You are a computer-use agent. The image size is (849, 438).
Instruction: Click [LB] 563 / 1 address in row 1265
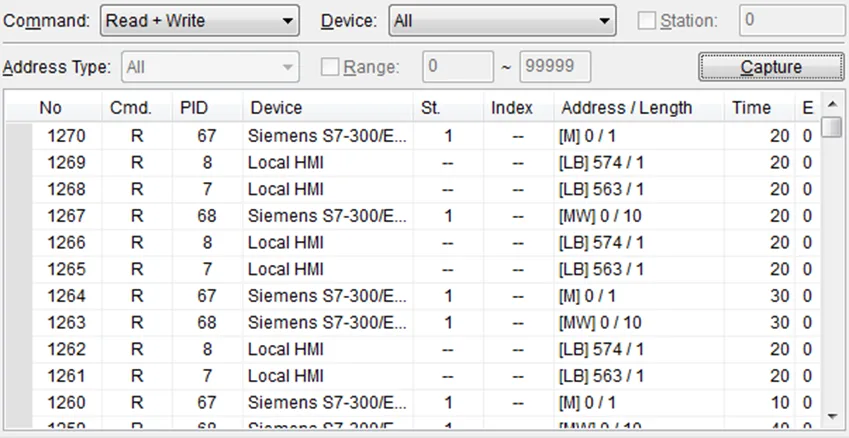(x=601, y=269)
